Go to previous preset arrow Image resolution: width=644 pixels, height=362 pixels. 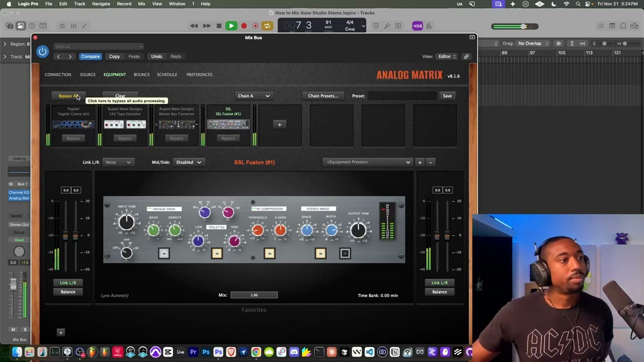[58, 56]
